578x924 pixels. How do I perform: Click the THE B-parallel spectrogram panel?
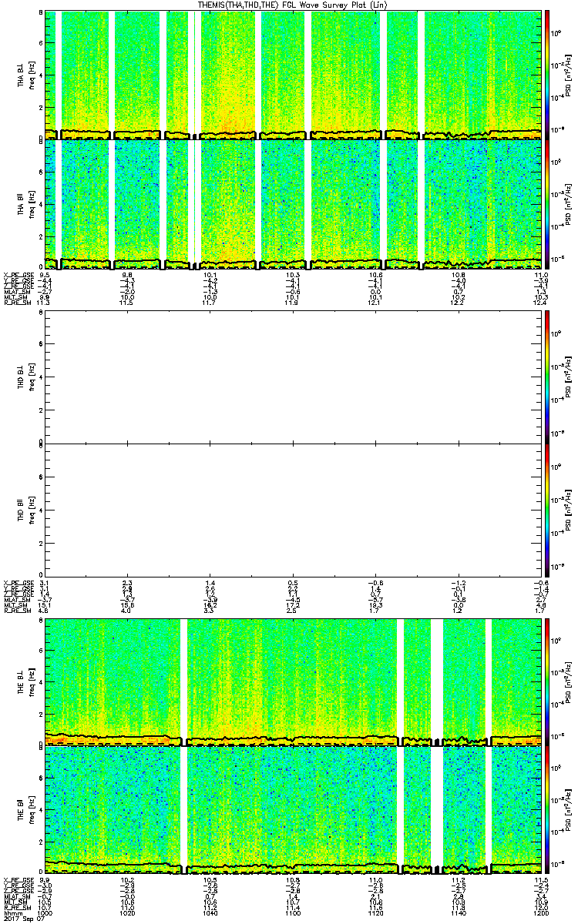(x=294, y=811)
